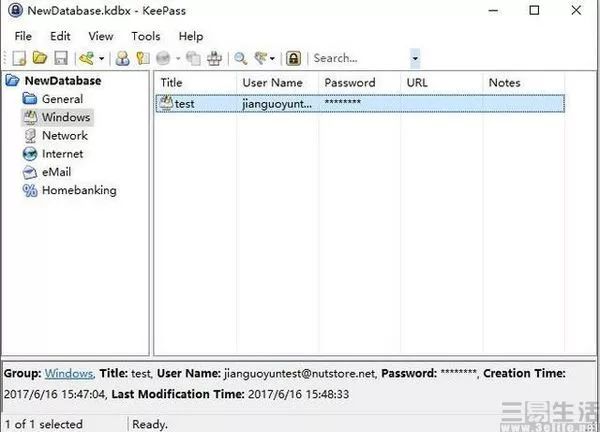This screenshot has width=600, height=432.
Task: Click the Ready. status bar text
Action: [x=150, y=424]
